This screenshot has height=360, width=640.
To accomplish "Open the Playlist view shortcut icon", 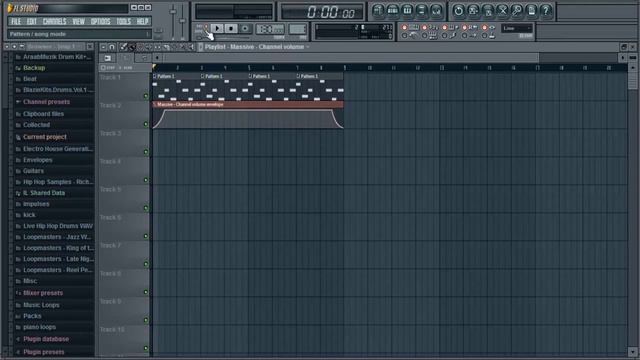I will coord(378,11).
